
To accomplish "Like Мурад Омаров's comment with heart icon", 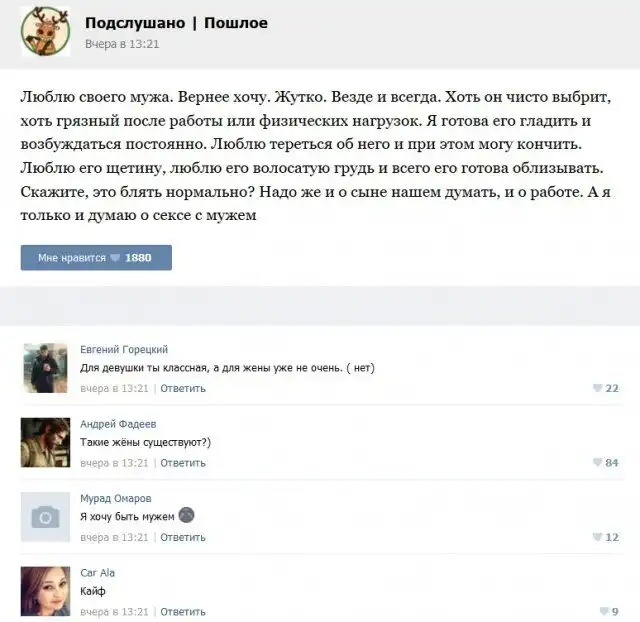I will 606,537.
